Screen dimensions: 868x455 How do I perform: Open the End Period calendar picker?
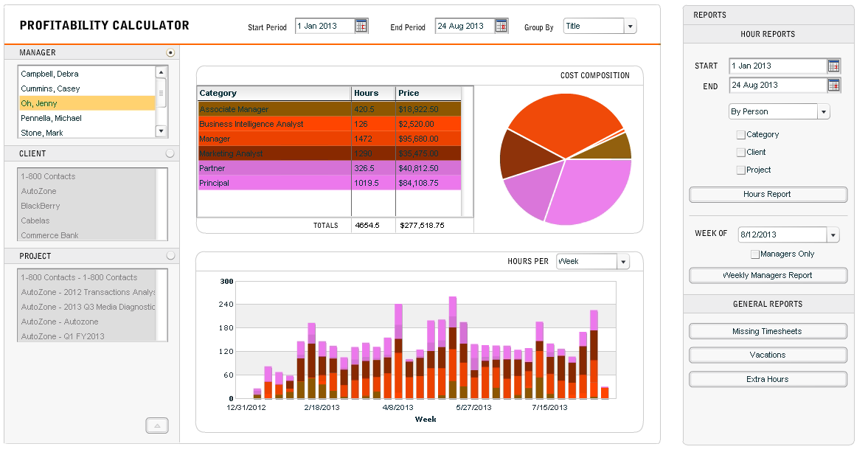(x=501, y=26)
